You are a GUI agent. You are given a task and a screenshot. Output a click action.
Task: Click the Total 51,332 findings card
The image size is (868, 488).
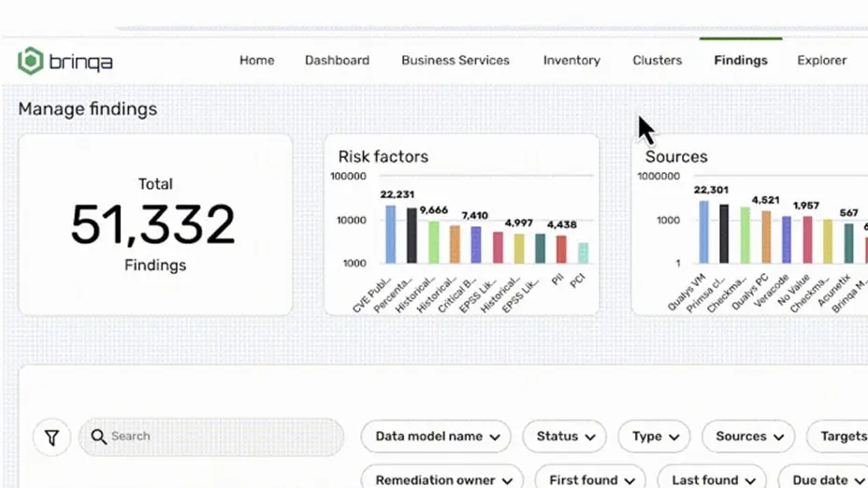click(x=155, y=224)
